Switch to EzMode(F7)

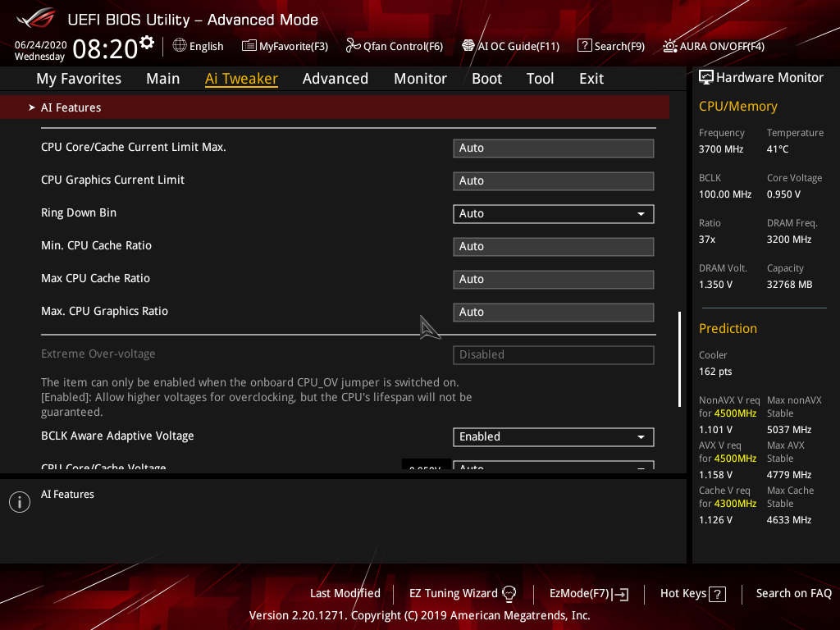[x=589, y=594]
